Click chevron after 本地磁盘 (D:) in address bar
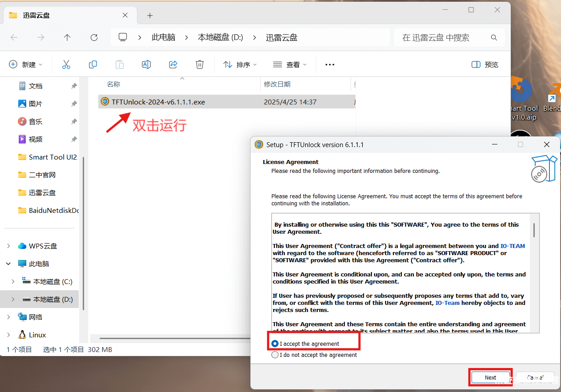The height and width of the screenshot is (392, 561). (254, 37)
